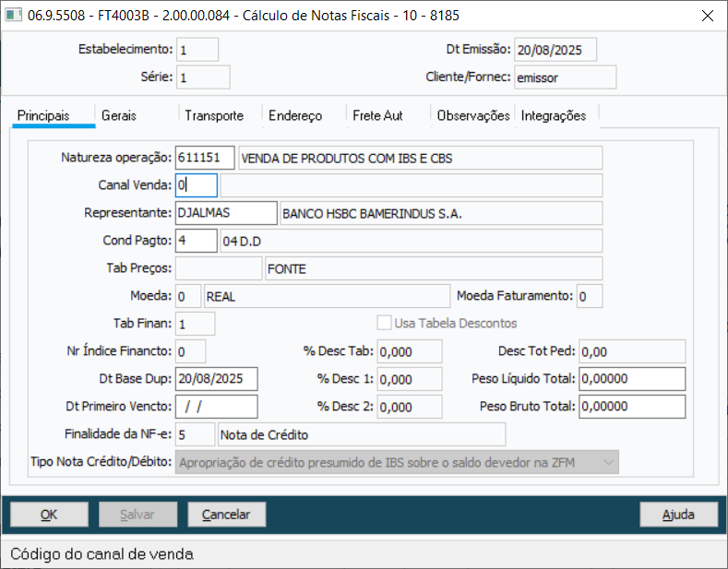Viewport: 728px width, 569px height.
Task: Open Ajuda help button
Action: click(678, 515)
